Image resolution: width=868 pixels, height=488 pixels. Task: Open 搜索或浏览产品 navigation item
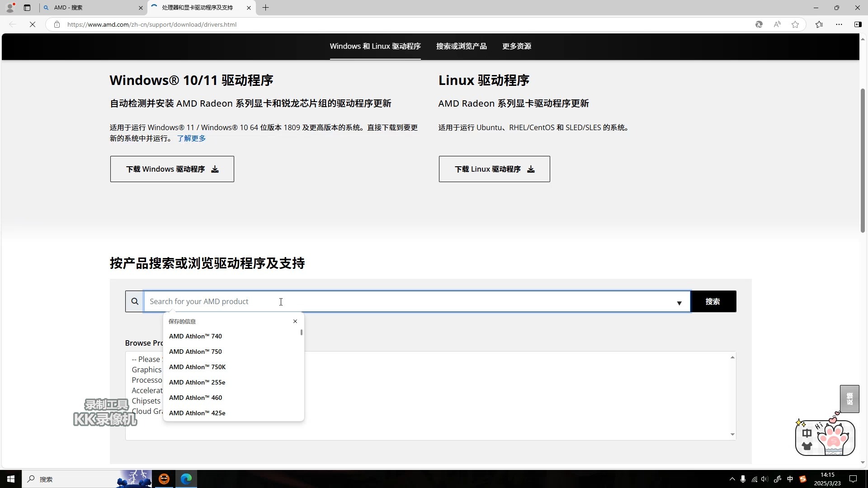click(462, 46)
